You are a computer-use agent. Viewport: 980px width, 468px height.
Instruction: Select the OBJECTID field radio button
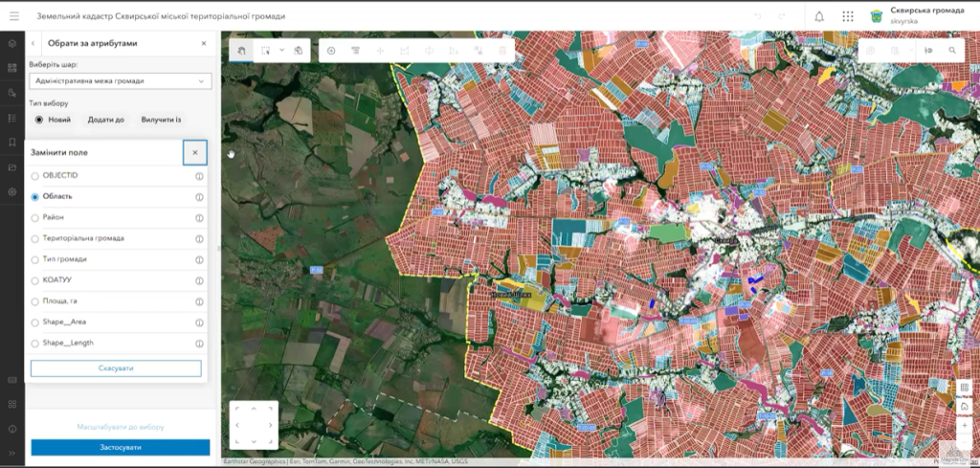35,176
